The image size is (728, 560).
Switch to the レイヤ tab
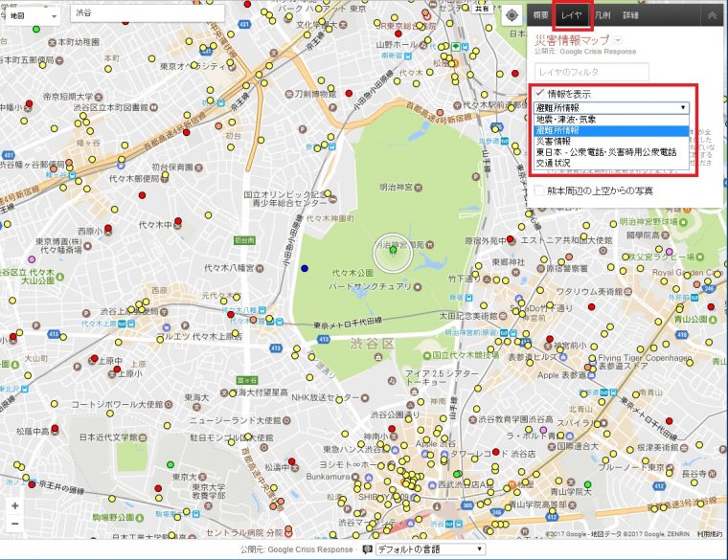pyautogui.click(x=572, y=15)
